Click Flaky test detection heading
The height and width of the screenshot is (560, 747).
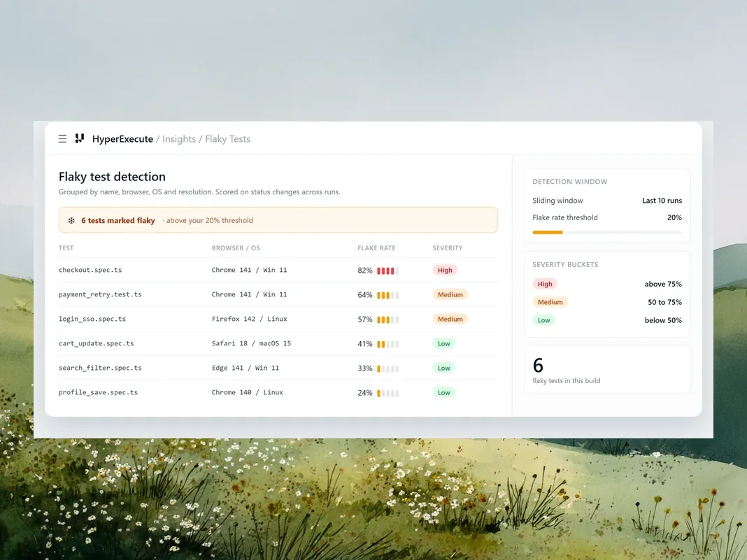coord(112,177)
